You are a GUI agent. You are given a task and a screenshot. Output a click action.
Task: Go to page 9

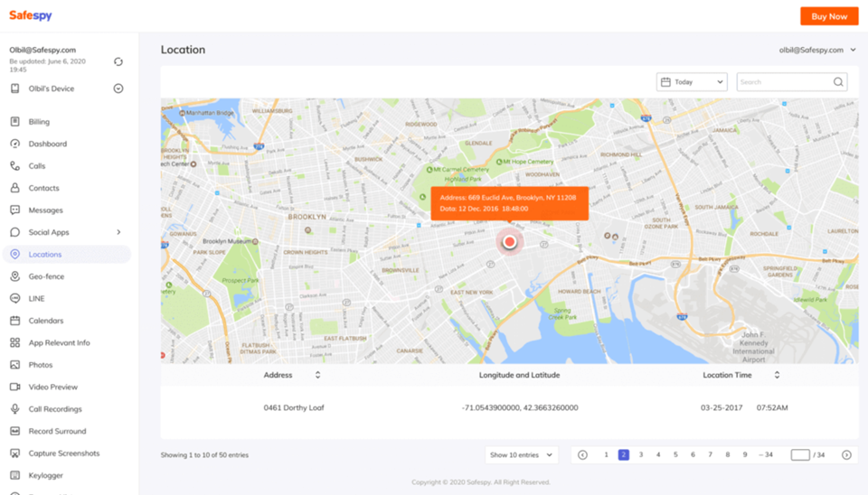click(745, 454)
